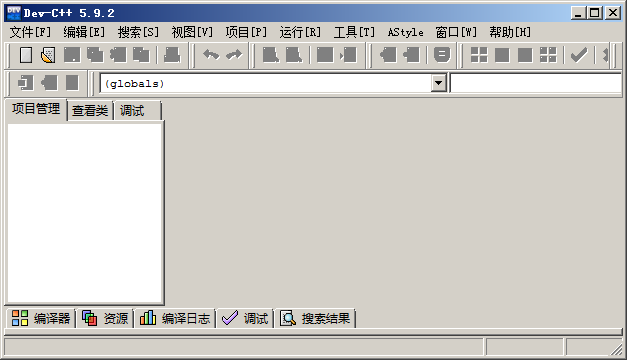Open the AStyle menu
This screenshot has height=360, width=627.
click(x=405, y=32)
